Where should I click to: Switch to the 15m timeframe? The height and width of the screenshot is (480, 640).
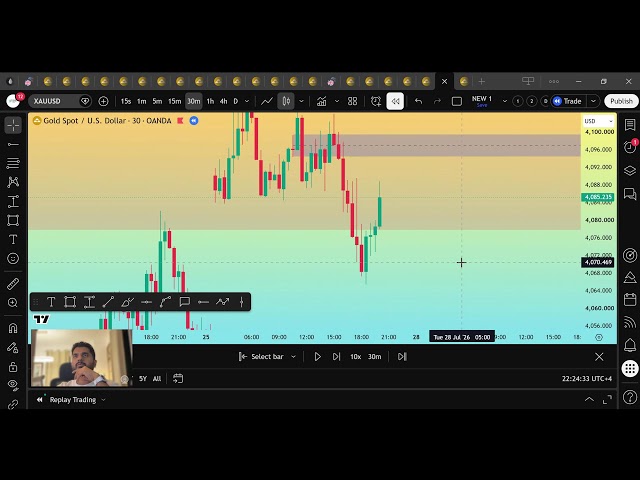[x=174, y=101]
